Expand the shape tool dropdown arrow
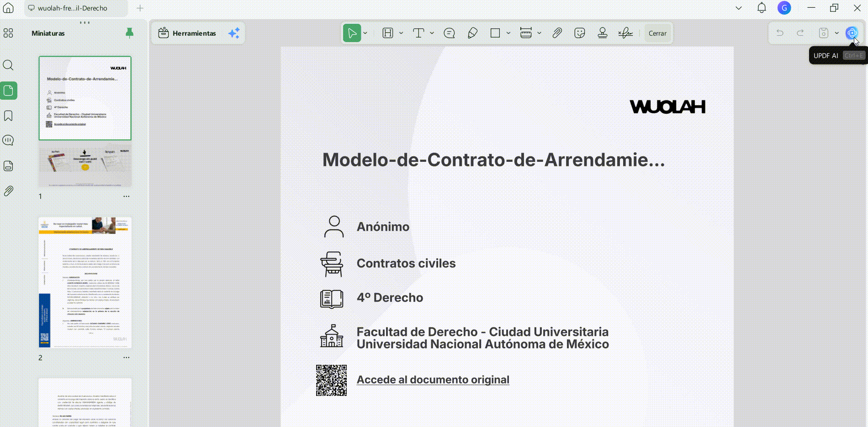The height and width of the screenshot is (427, 868). pyautogui.click(x=508, y=33)
